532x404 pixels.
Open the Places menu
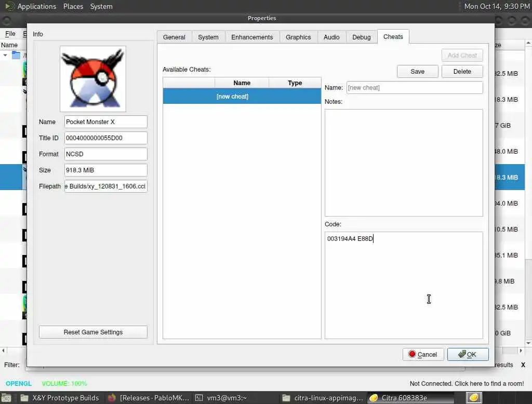(x=73, y=6)
